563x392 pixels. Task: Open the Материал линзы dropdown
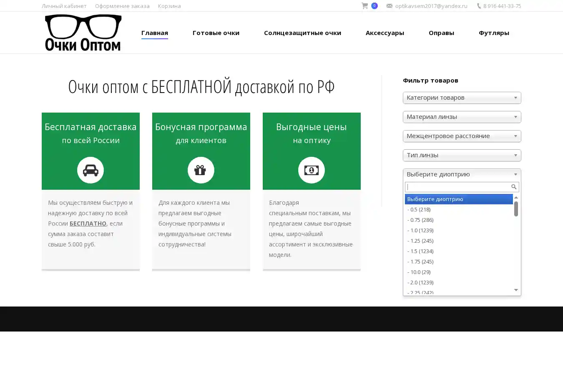coord(462,117)
